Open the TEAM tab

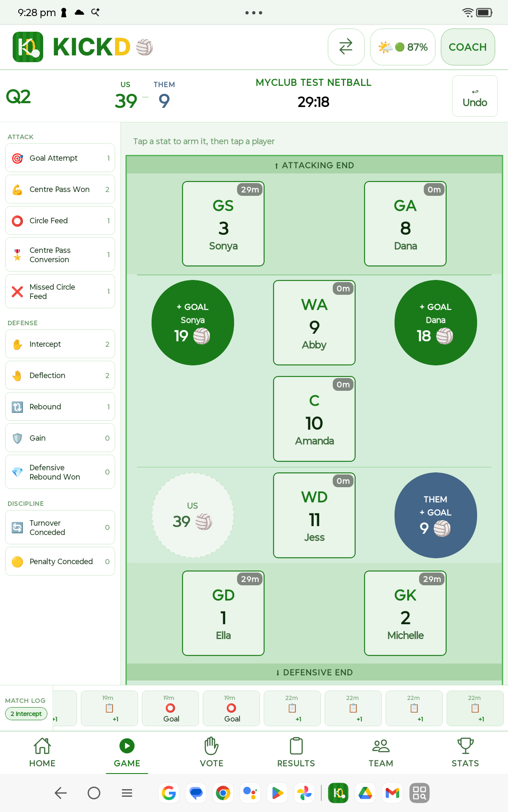381,752
